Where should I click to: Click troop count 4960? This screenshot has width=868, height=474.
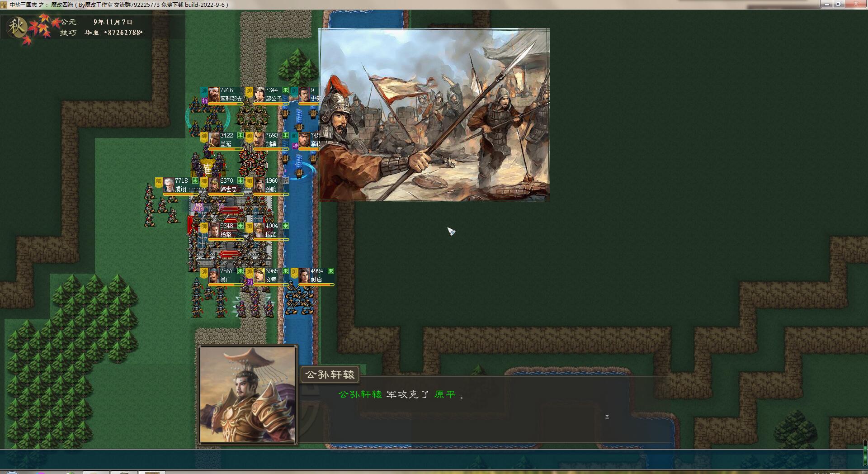pos(272,180)
